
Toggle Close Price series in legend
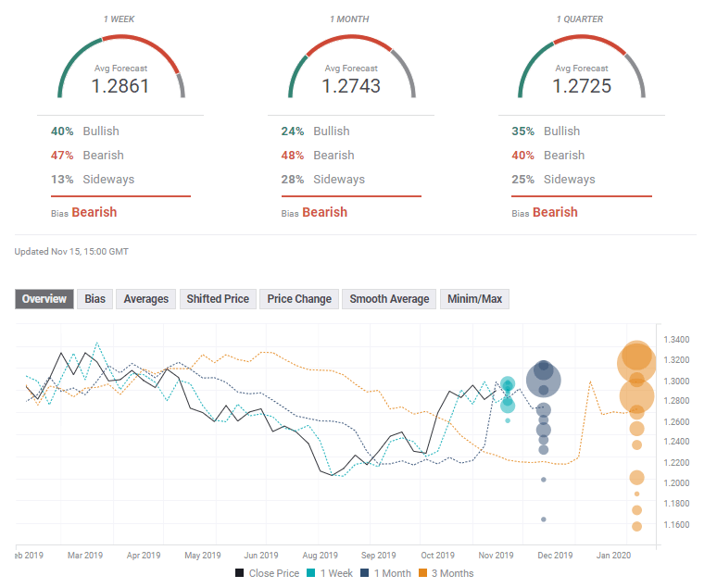[267, 573]
